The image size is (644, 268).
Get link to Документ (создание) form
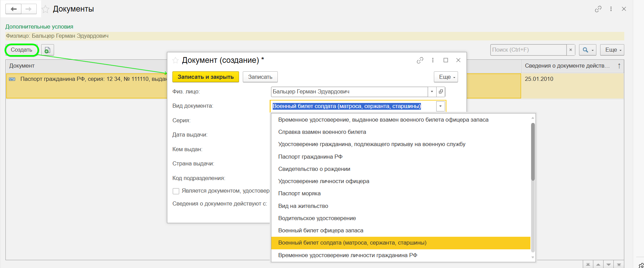420,60
